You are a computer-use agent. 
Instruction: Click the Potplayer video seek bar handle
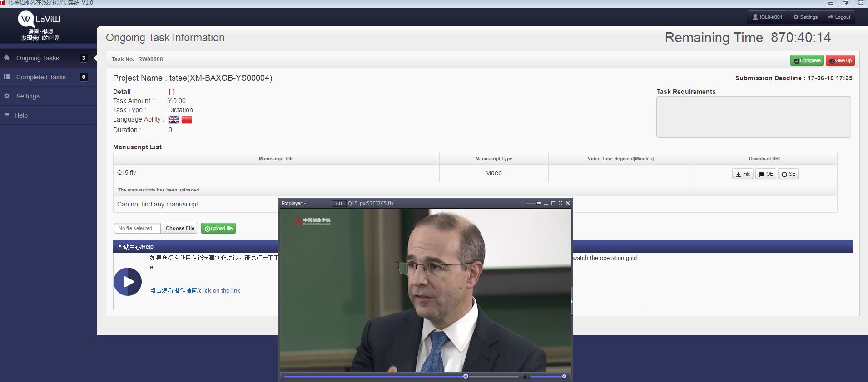[466, 377]
